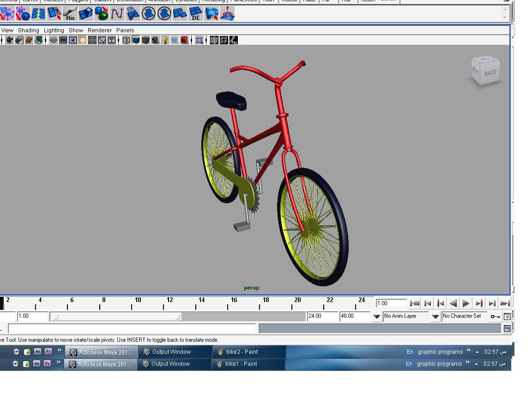Click the blue and green spheres shelf icon
Viewport: 532px width, 399px height.
point(101,13)
